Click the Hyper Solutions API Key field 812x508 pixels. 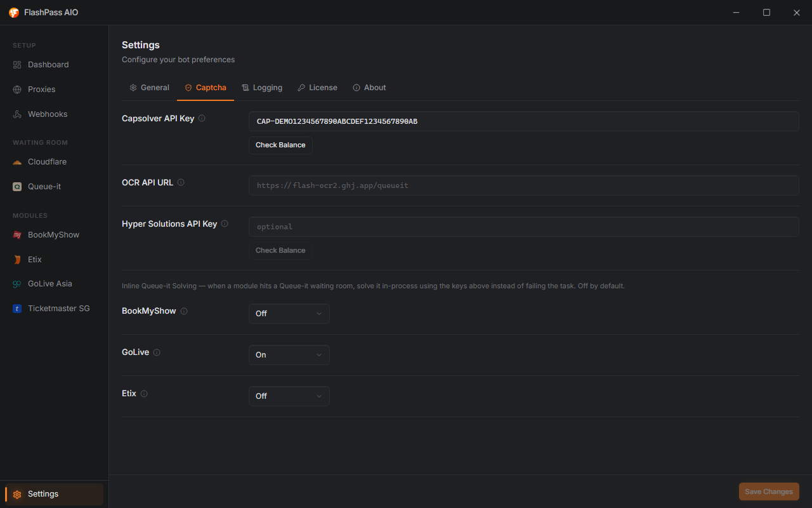click(x=524, y=227)
